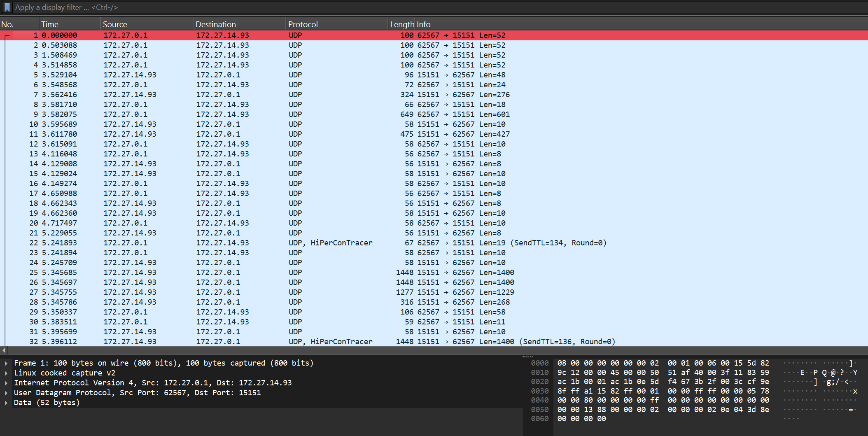Select packet 12 at time 3.615091

434,144
